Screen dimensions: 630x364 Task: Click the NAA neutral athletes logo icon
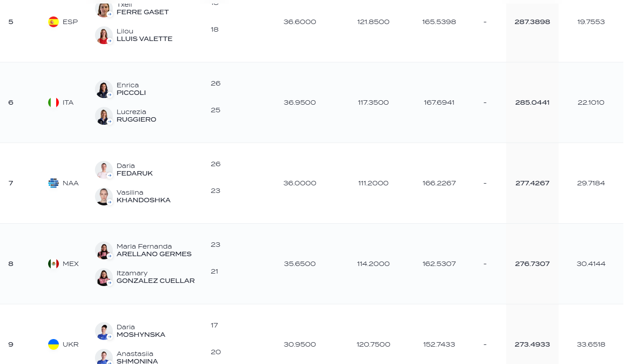coord(54,183)
